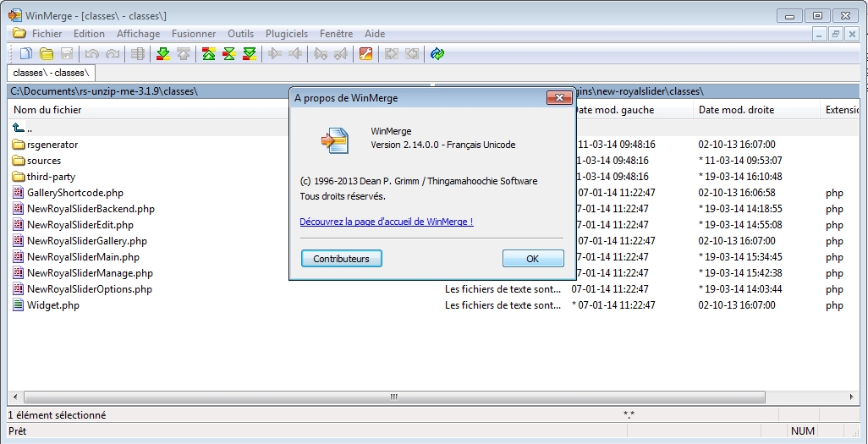Restore the inner document window
Image resolution: width=868 pixels, height=444 pixels.
[x=835, y=34]
